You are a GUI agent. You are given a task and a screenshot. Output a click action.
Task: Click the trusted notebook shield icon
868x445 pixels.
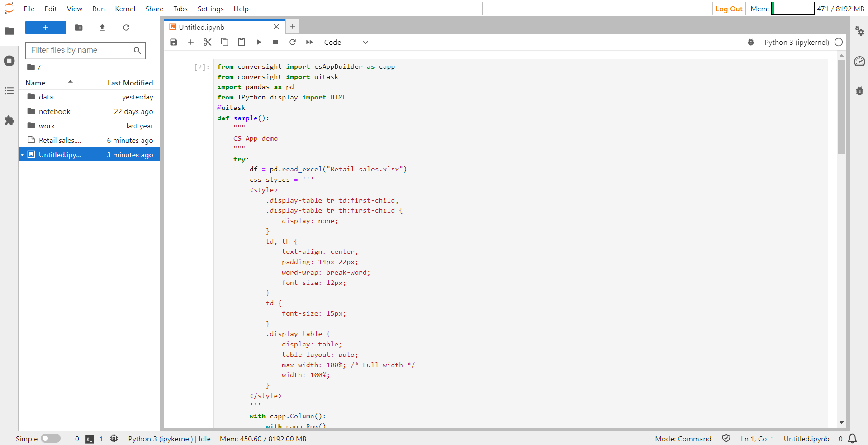click(726, 438)
